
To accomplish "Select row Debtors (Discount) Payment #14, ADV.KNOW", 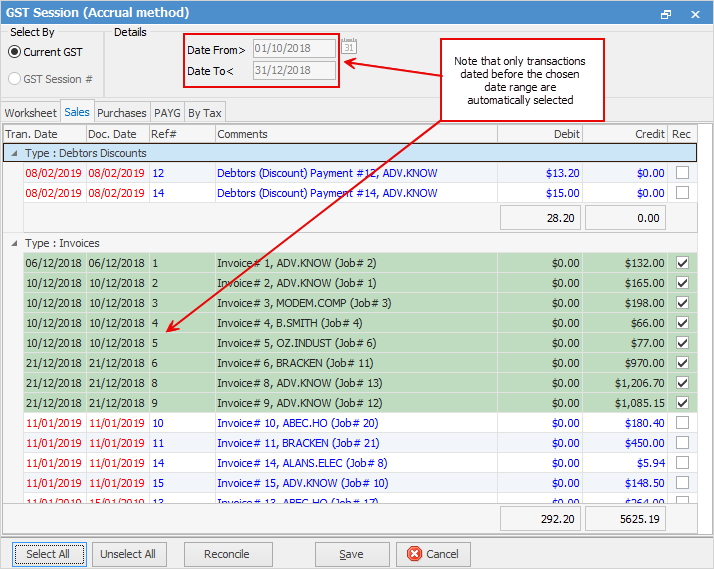I will [360, 193].
